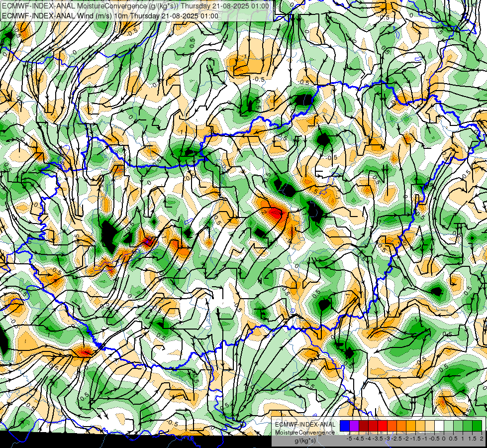Screen dimensions: 487x448
Task: Click the MoistureConvergence title line at top
Action: click(x=135, y=6)
